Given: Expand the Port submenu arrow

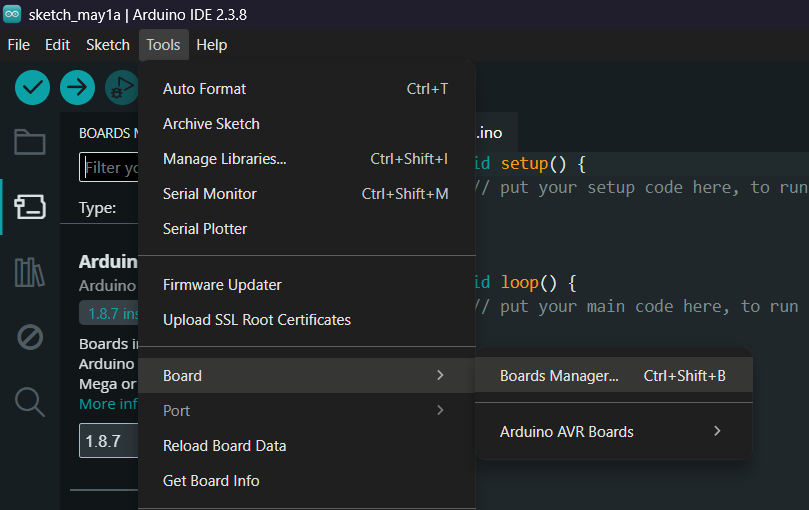Looking at the screenshot, I should pyautogui.click(x=440, y=410).
